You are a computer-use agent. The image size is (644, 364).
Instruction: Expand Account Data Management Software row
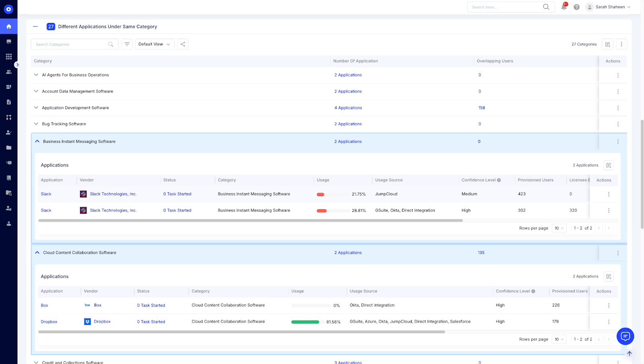(36, 91)
